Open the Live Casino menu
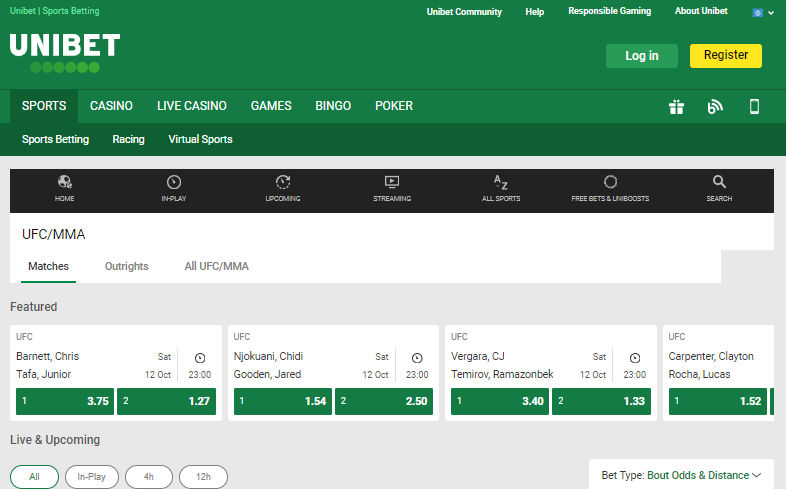The width and height of the screenshot is (786, 489). click(x=191, y=106)
